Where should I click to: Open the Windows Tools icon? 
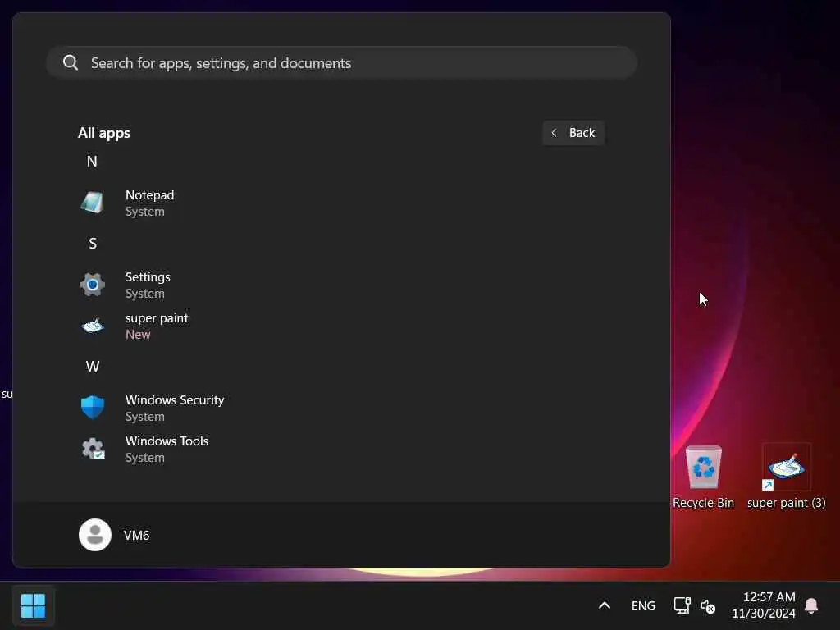pos(92,449)
